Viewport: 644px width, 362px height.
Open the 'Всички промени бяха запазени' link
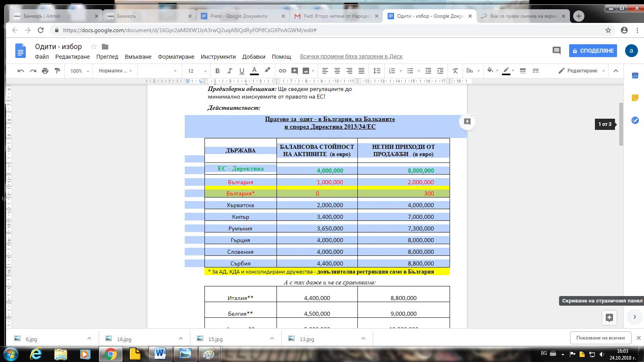coord(351,57)
